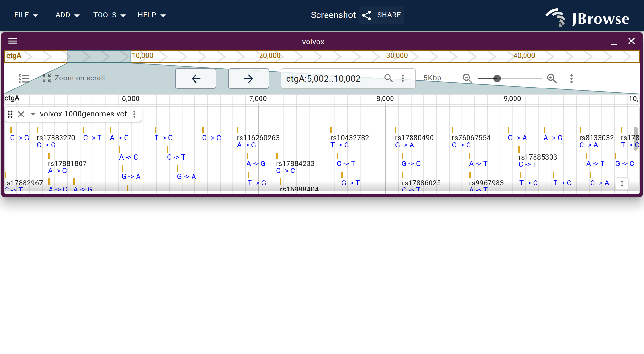The width and height of the screenshot is (644, 354).
Task: Open the view options three-dot menu
Action: pyautogui.click(x=571, y=79)
